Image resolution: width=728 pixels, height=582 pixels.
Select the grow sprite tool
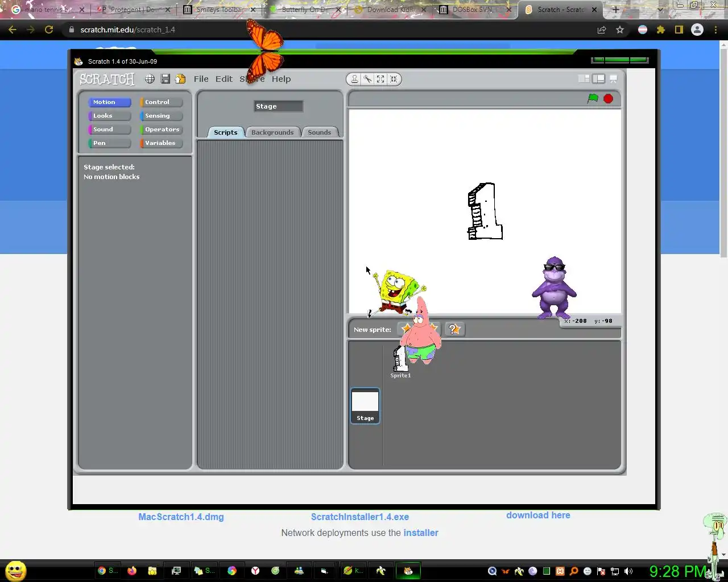point(380,79)
